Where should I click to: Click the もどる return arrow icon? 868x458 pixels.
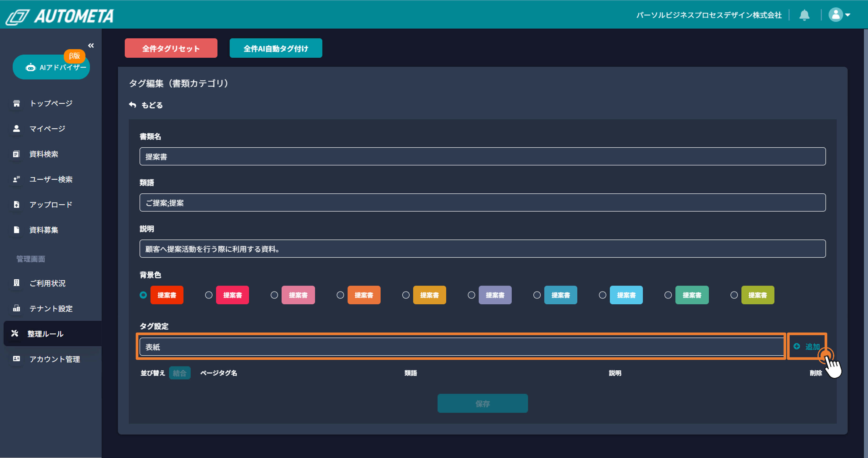click(x=132, y=105)
